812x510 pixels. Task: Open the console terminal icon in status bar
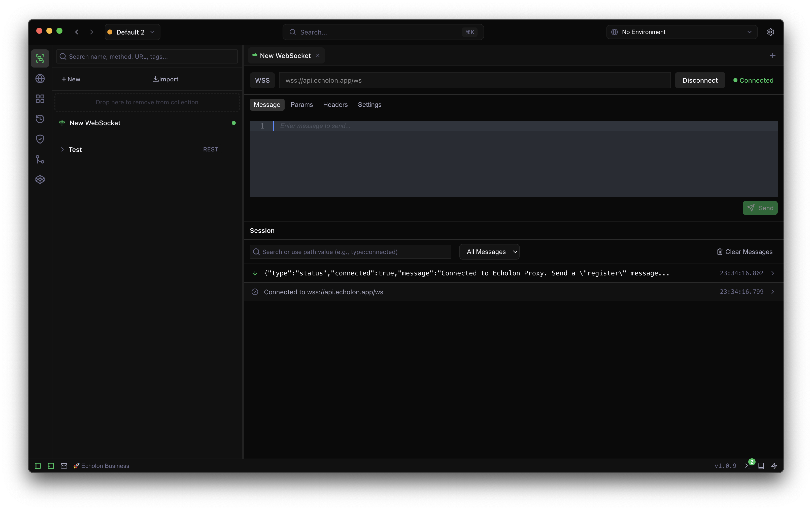748,465
